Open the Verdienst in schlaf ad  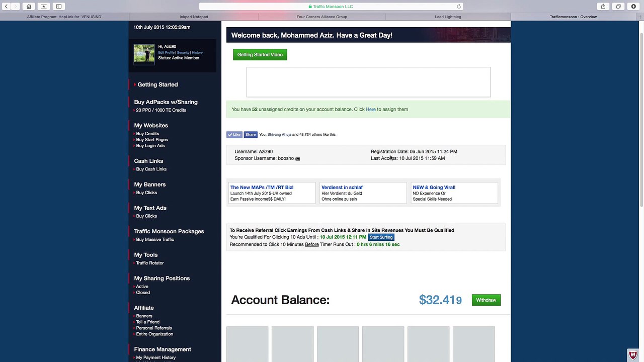click(342, 188)
